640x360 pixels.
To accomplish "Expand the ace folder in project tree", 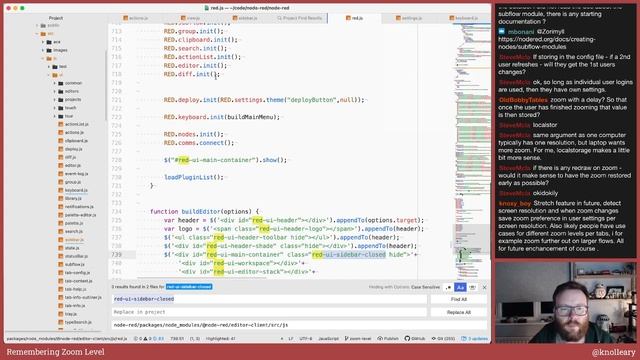I will point(43,42).
